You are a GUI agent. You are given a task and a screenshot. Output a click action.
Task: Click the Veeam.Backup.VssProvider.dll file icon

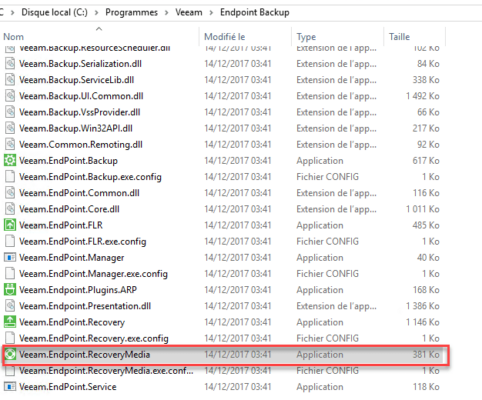[x=10, y=112]
